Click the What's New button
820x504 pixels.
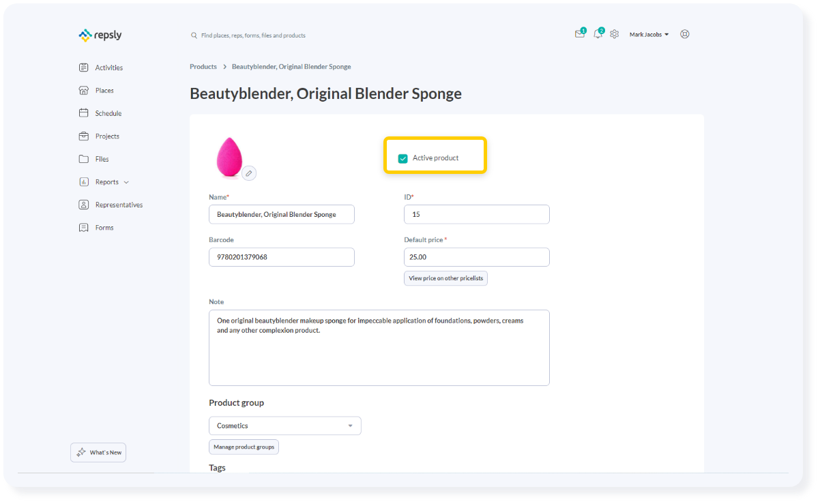(x=98, y=452)
